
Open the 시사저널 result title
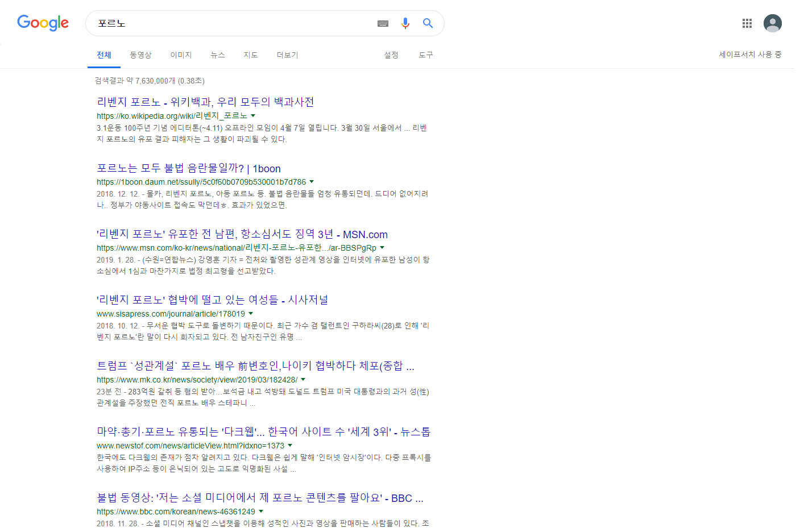[x=213, y=300]
